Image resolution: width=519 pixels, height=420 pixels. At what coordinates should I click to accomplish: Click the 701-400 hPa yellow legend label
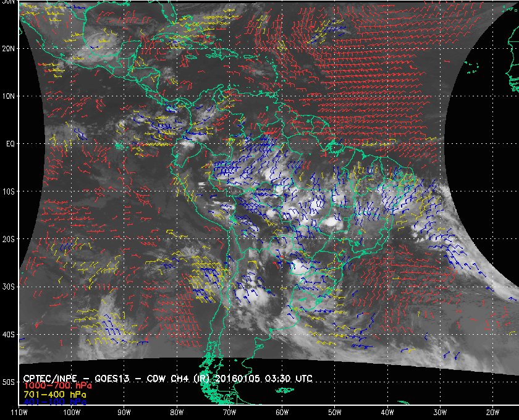pyautogui.click(x=55, y=395)
